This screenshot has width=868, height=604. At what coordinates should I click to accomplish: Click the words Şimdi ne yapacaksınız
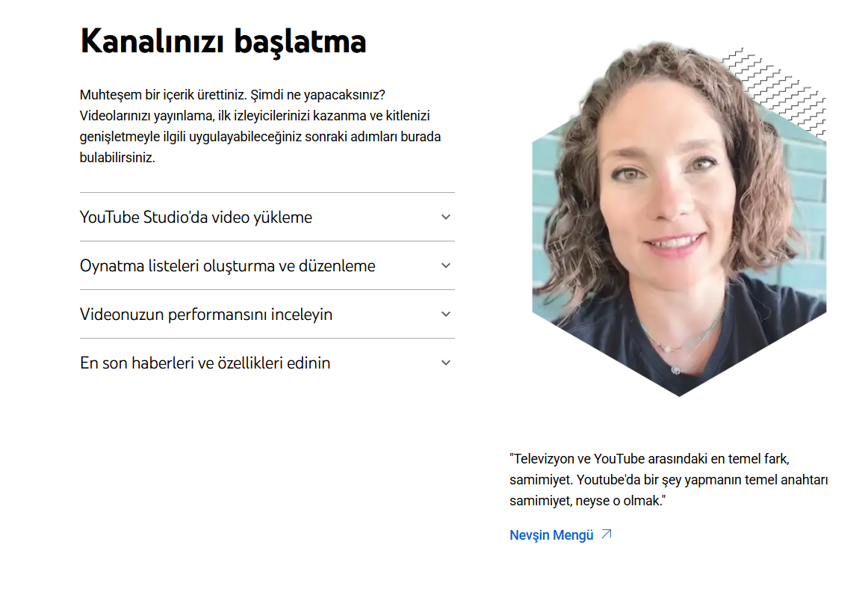coord(317,95)
